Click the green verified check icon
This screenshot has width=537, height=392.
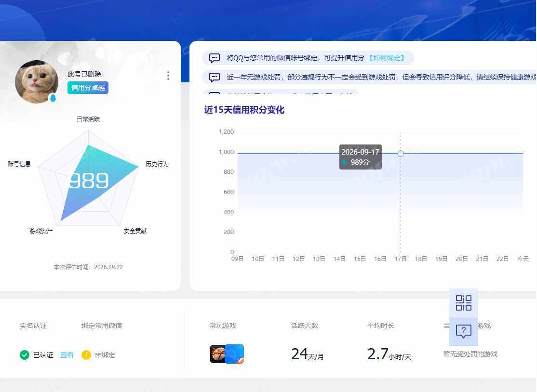point(24,355)
